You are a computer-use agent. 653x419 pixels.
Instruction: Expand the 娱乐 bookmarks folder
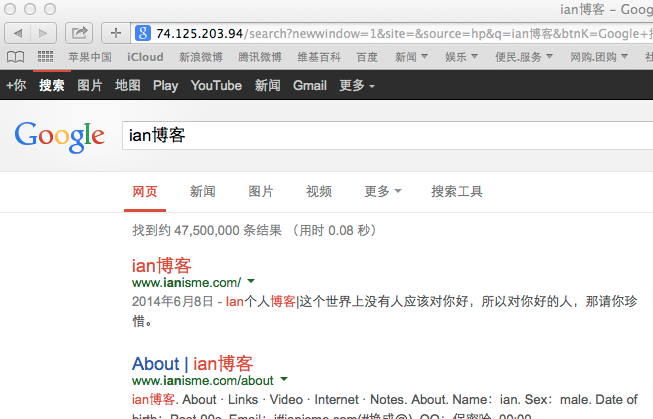(461, 57)
